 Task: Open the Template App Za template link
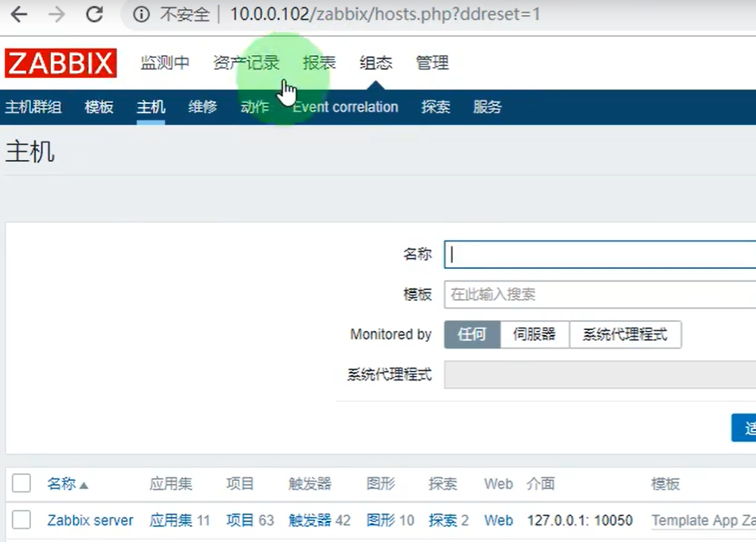tap(702, 520)
